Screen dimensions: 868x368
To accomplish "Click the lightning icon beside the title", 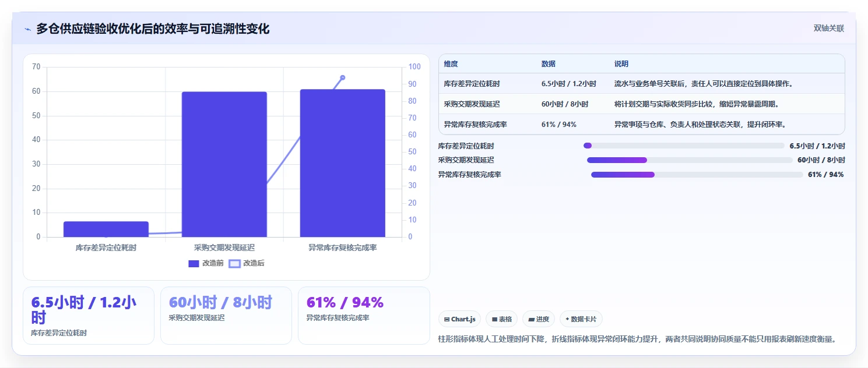I will click(x=27, y=29).
